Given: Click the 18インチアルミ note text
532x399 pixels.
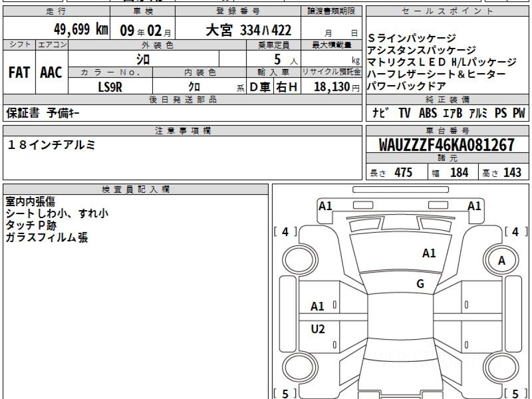Looking at the screenshot, I should point(51,145).
